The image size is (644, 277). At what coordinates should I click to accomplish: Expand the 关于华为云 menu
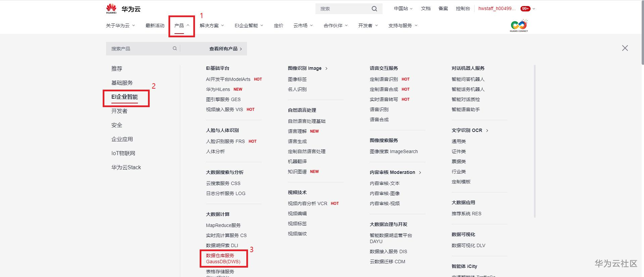coord(120,26)
